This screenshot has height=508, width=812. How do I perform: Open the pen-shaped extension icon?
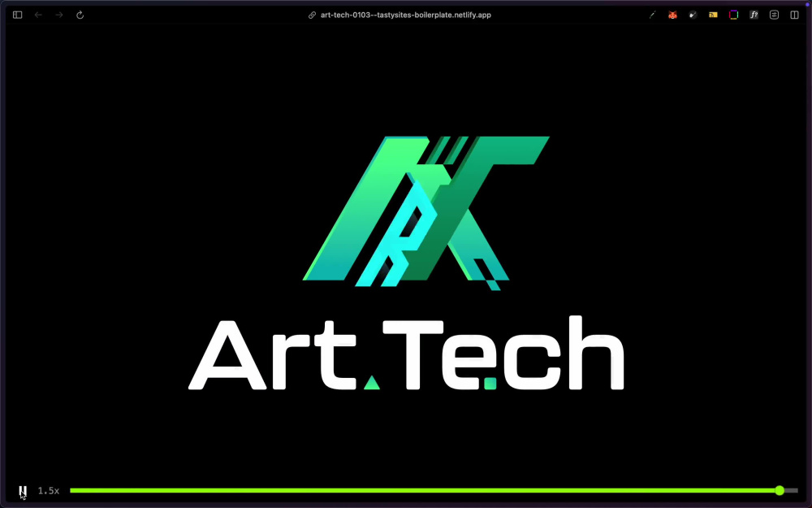pyautogui.click(x=653, y=15)
